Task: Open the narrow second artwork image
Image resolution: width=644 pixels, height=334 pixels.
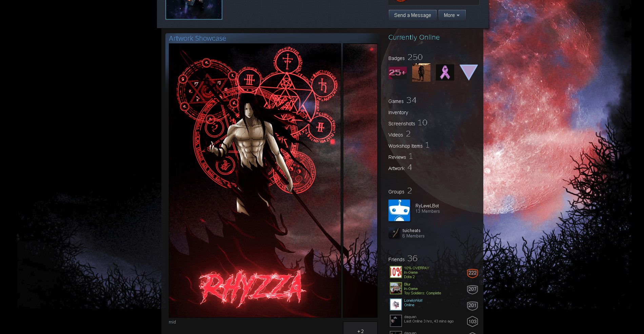Action: (x=360, y=181)
